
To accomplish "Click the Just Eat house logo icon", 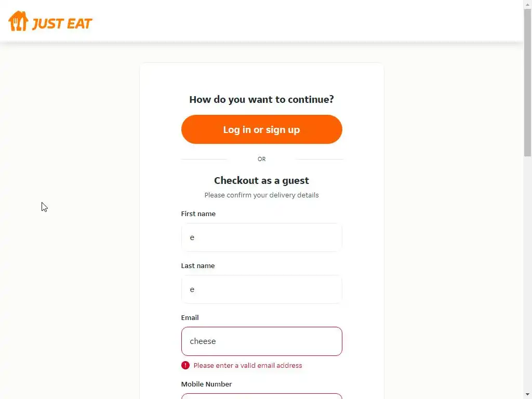I will pyautogui.click(x=18, y=21).
